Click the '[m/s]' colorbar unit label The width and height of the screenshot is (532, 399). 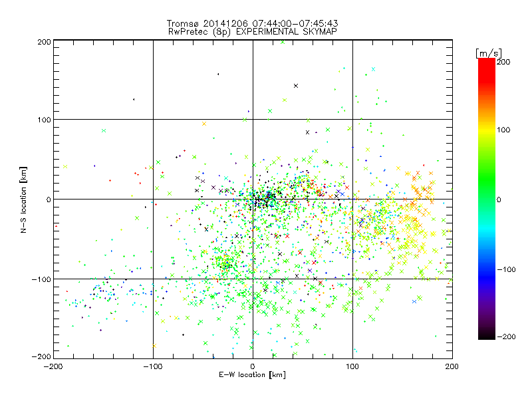click(489, 53)
